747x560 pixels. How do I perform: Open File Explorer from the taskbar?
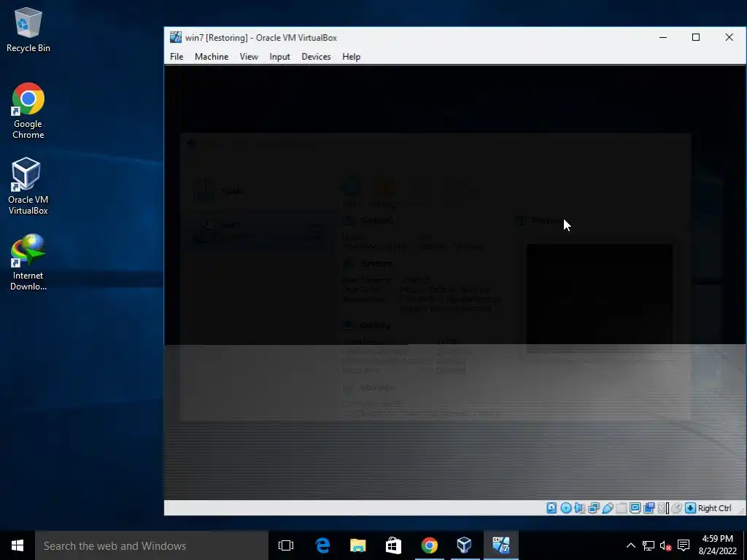click(357, 545)
